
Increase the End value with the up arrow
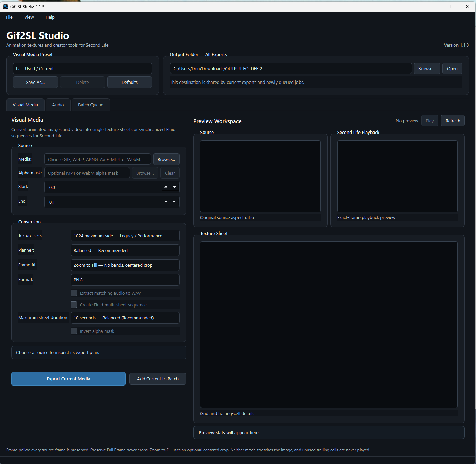[x=166, y=202]
